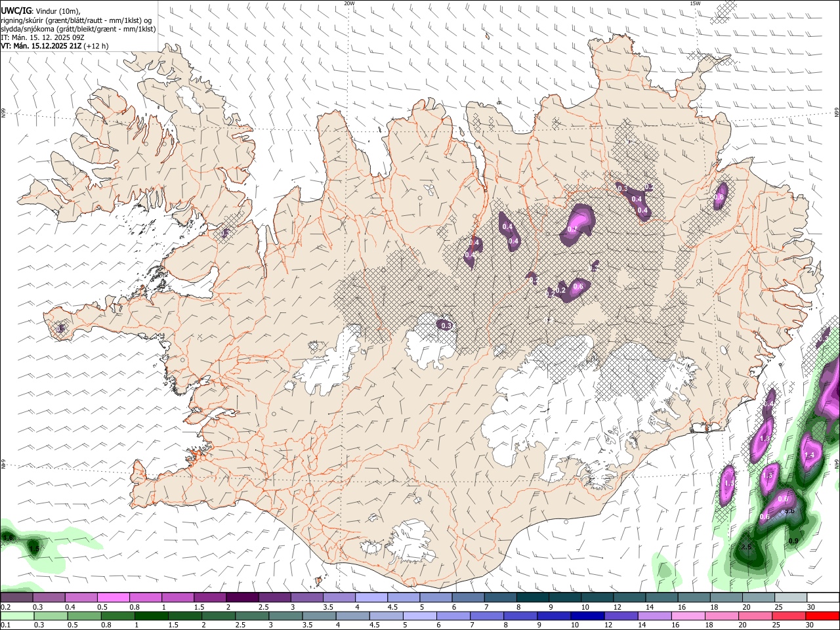
Task: Click the 1.5 value in the green southwest offshore patch
Action: point(33,548)
